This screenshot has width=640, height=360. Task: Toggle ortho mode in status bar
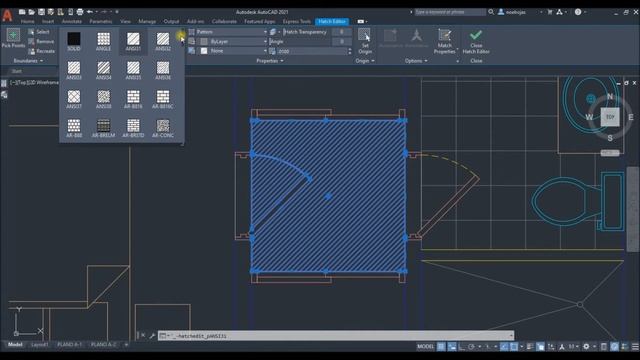click(462, 347)
